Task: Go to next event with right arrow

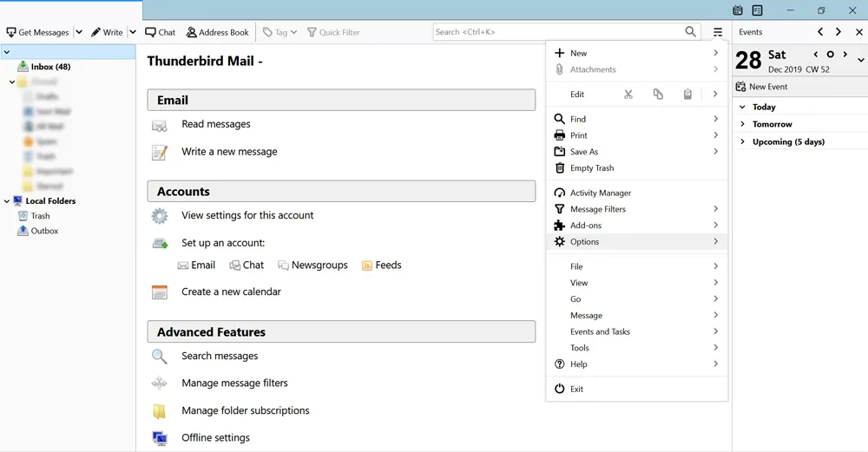Action: (x=838, y=32)
